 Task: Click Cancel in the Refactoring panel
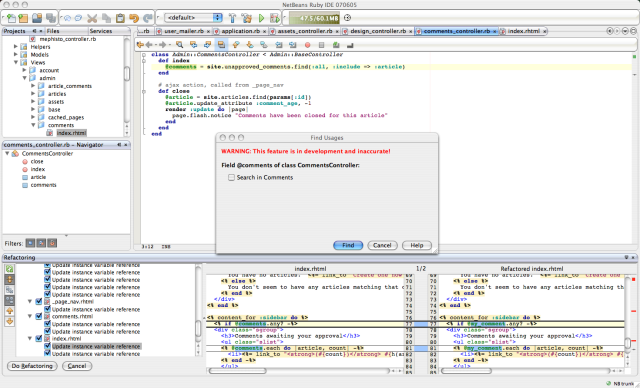[x=77, y=366]
